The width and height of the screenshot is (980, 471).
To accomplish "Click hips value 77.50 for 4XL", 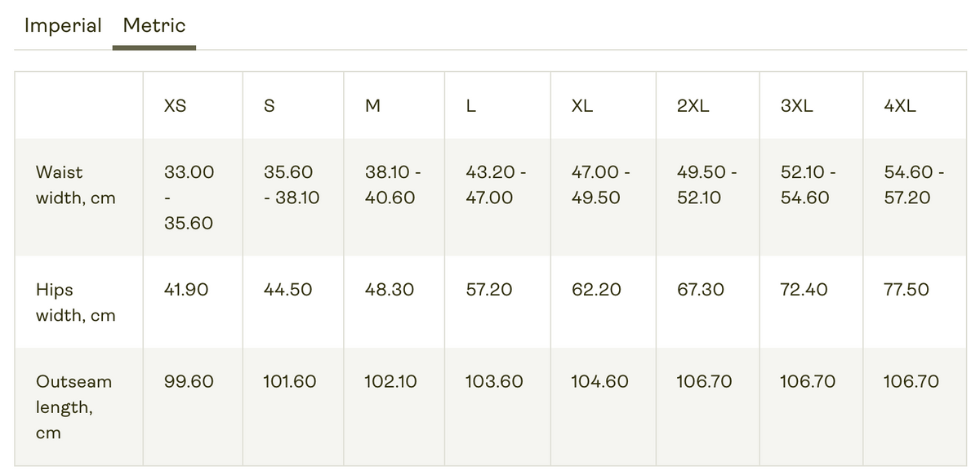I will coord(906,290).
